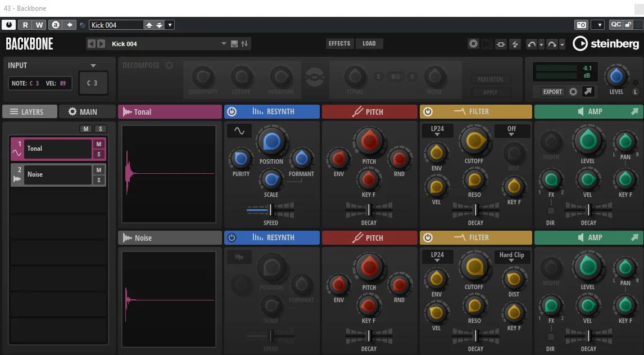The width and height of the screenshot is (644, 355).
Task: Open the undo history dropdown arrow
Action: click(x=541, y=44)
